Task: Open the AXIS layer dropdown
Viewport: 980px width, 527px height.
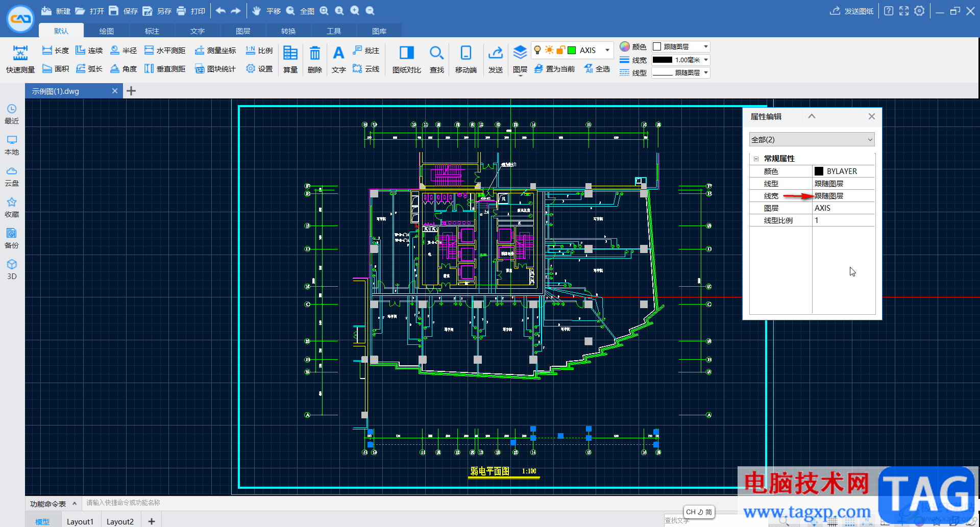Action: 607,50
